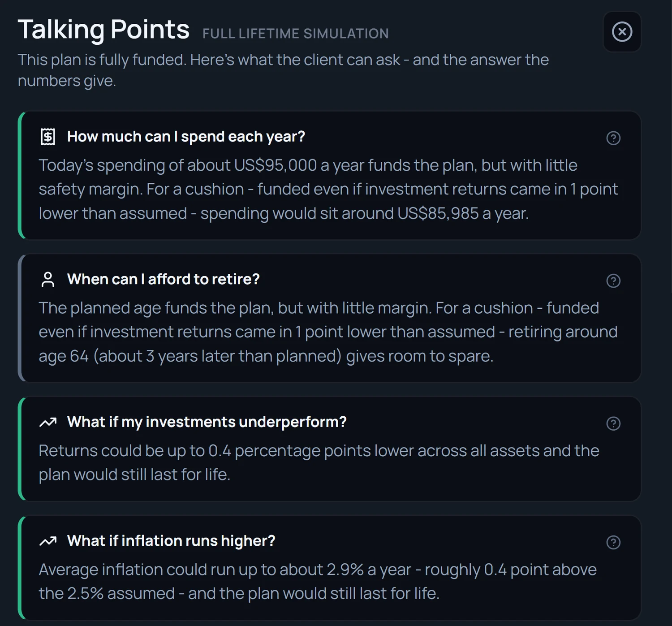Image resolution: width=672 pixels, height=626 pixels.
Task: Click the 2.9% average inflation paragraph
Action: coord(318,581)
